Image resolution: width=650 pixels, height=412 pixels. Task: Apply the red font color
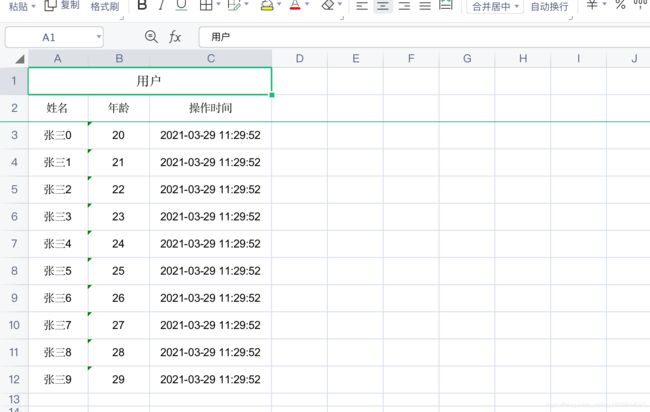[295, 5]
